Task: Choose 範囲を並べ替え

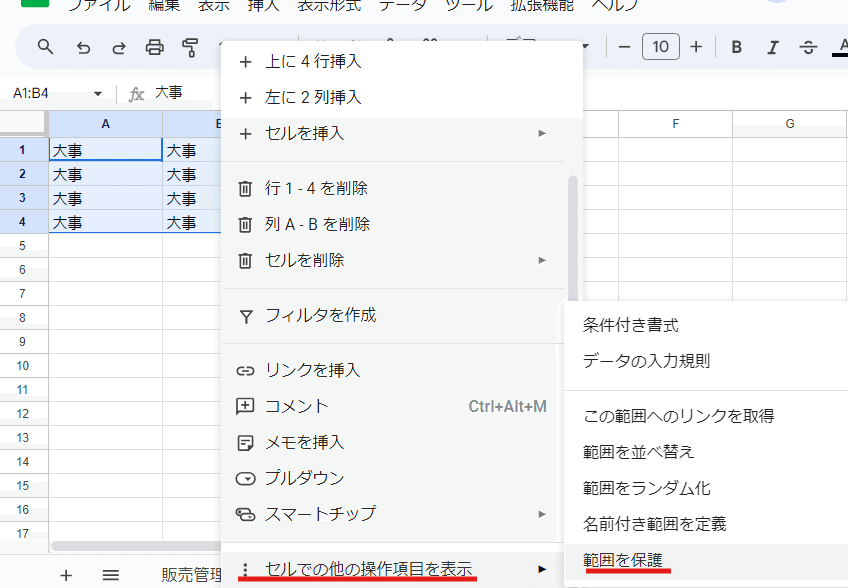Action: [x=706, y=452]
